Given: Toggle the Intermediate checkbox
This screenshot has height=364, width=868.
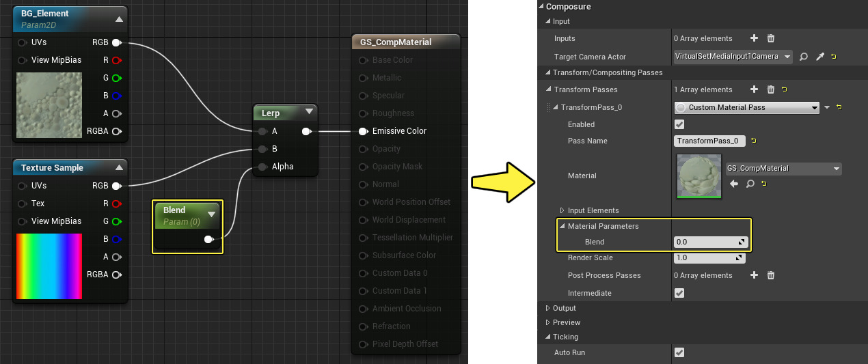Looking at the screenshot, I should tap(679, 293).
